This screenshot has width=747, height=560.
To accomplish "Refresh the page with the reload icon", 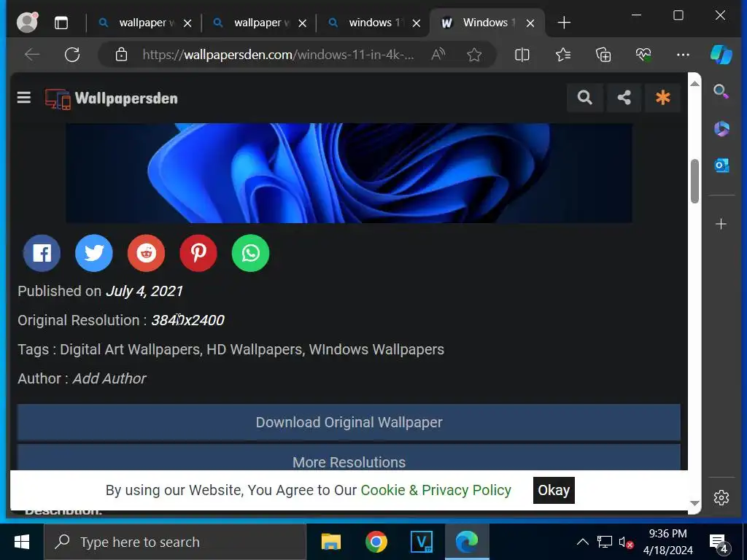I will point(72,55).
